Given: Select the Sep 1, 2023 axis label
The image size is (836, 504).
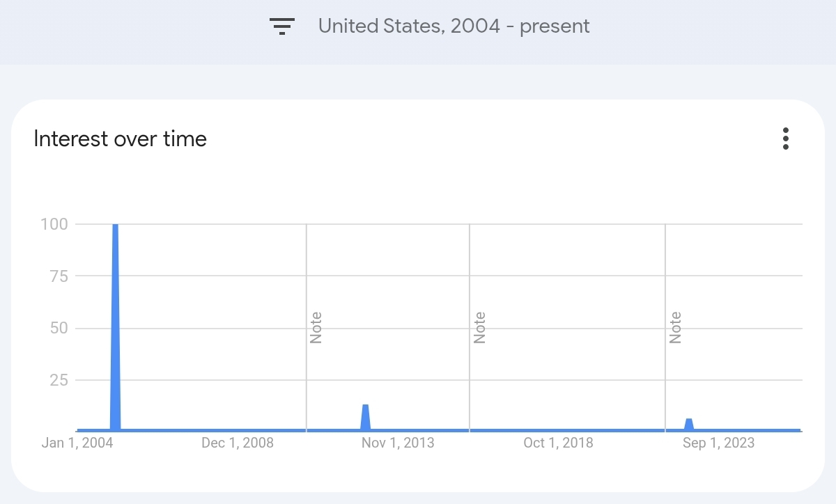Looking at the screenshot, I should pyautogui.click(x=718, y=443).
